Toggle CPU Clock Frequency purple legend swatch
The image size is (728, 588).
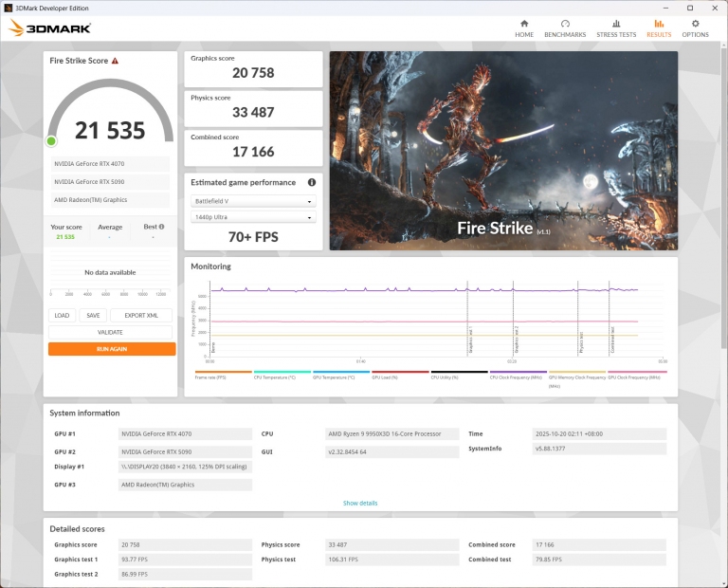[x=518, y=373]
